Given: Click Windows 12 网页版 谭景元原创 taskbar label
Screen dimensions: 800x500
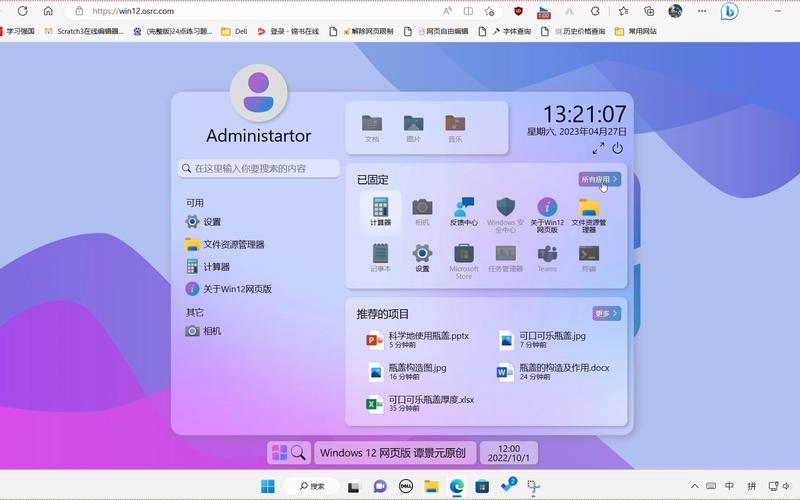Looking at the screenshot, I should click(x=395, y=453).
